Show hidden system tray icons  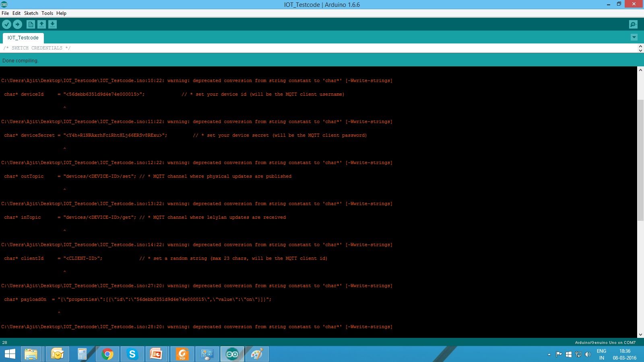tap(549, 354)
